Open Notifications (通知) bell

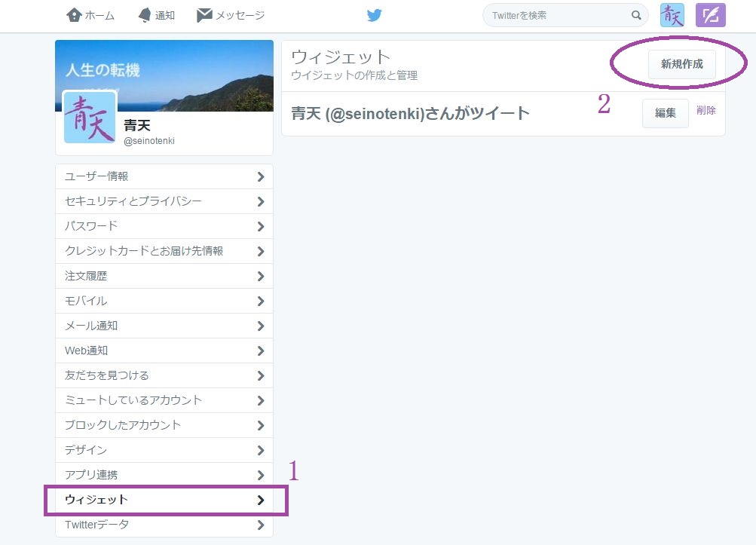tap(156, 15)
